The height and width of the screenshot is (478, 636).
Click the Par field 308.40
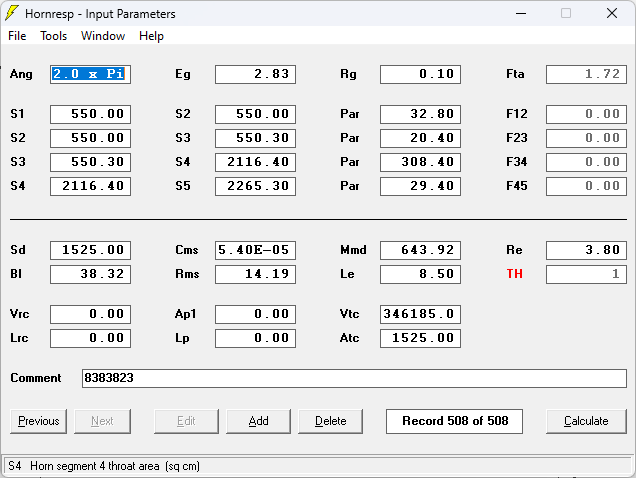(421, 162)
